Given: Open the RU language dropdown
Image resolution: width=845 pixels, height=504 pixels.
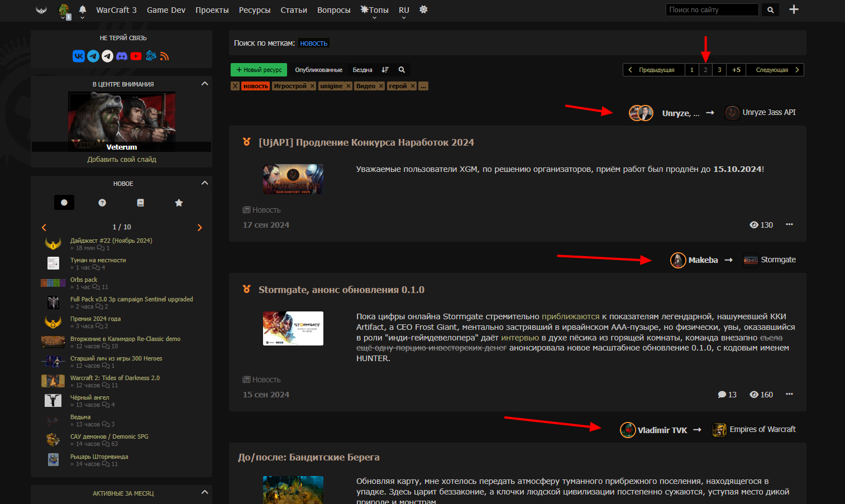Looking at the screenshot, I should click(x=404, y=11).
